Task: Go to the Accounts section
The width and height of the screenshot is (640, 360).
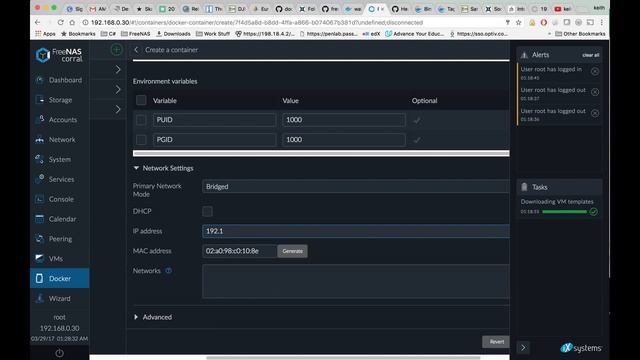Action: 60,120
